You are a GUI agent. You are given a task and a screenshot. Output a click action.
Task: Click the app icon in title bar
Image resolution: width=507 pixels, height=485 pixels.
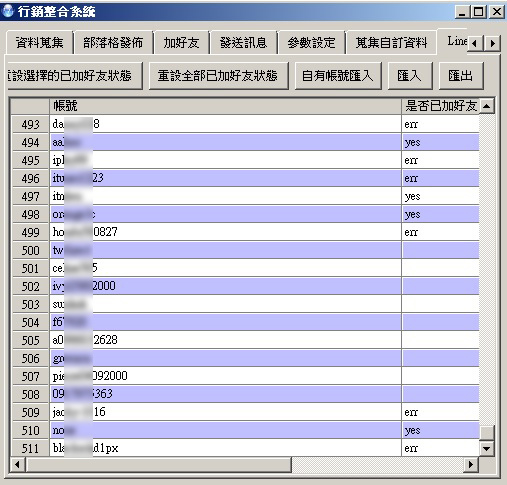click(x=8, y=11)
